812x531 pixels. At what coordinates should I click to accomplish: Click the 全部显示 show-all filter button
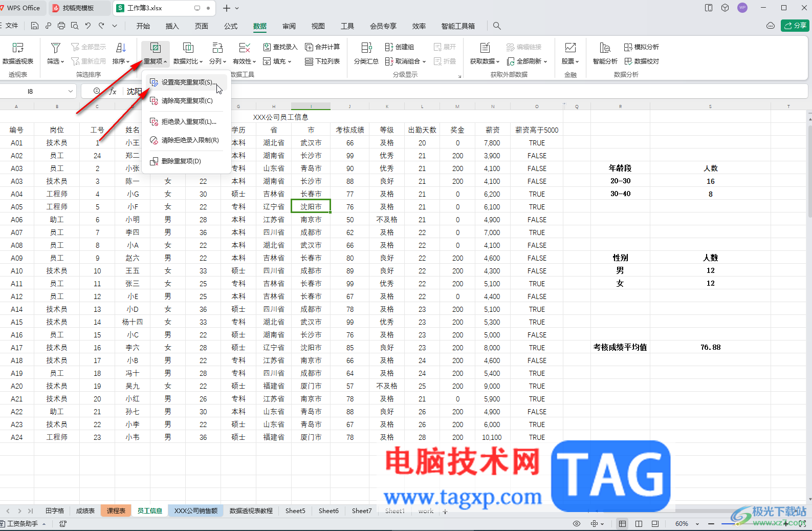pyautogui.click(x=89, y=47)
